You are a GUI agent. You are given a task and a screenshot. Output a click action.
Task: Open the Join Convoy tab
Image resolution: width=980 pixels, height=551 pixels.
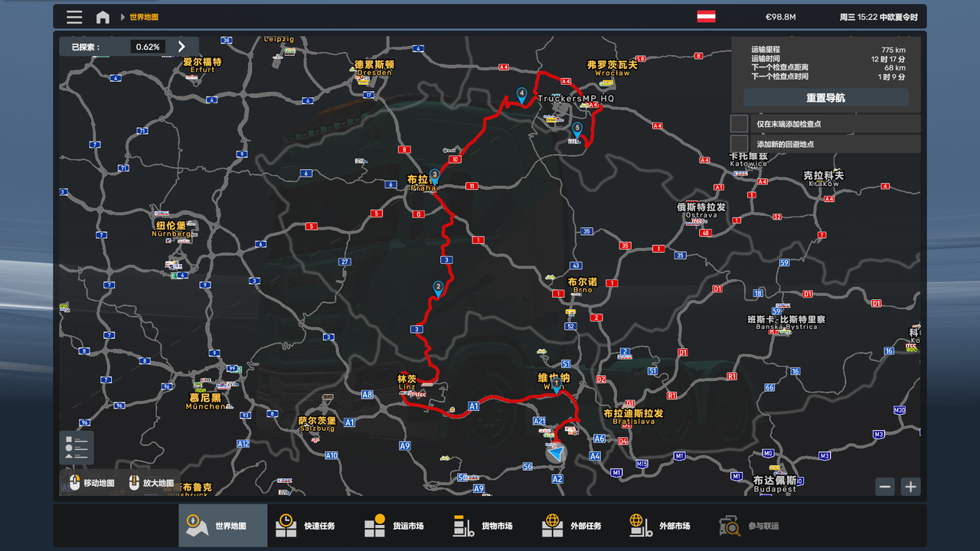click(x=756, y=526)
